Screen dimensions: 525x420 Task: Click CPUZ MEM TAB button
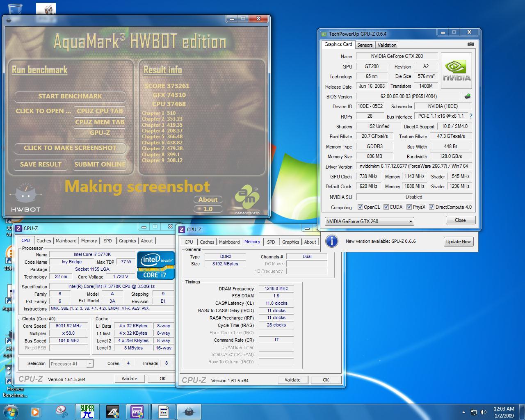(x=100, y=122)
